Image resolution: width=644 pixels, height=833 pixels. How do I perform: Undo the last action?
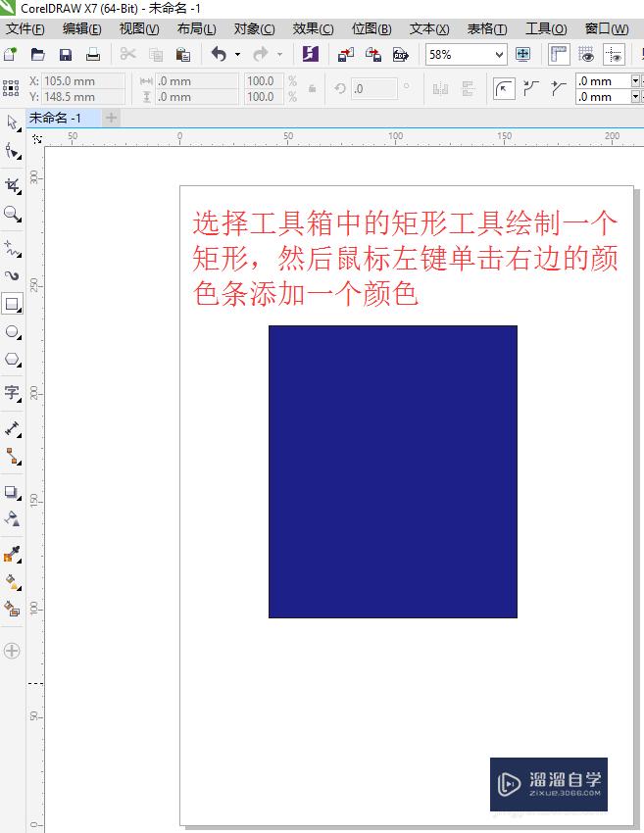(x=219, y=54)
